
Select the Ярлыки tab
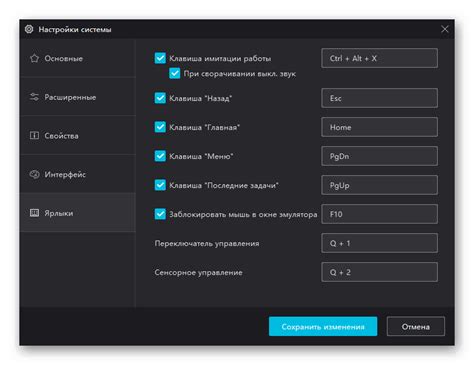coord(78,212)
